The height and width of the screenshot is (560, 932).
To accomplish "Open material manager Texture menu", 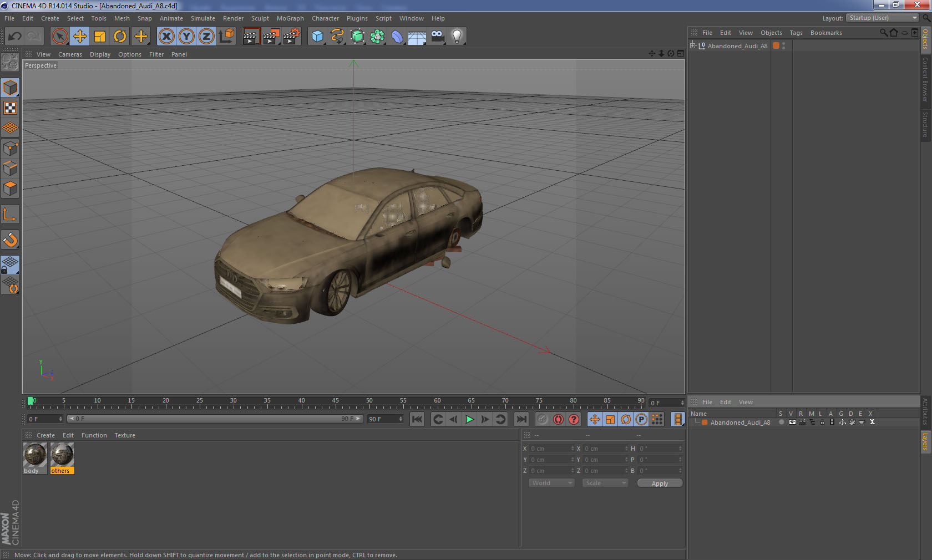I will 125,435.
